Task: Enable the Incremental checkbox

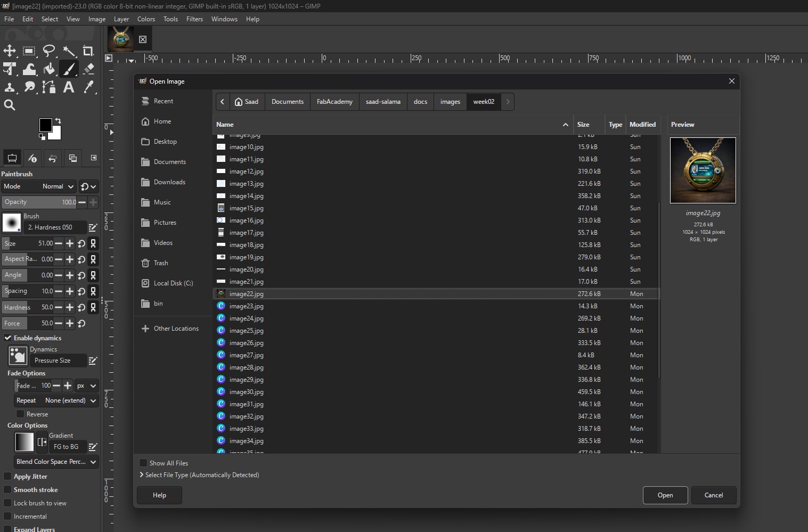Action: [7, 517]
